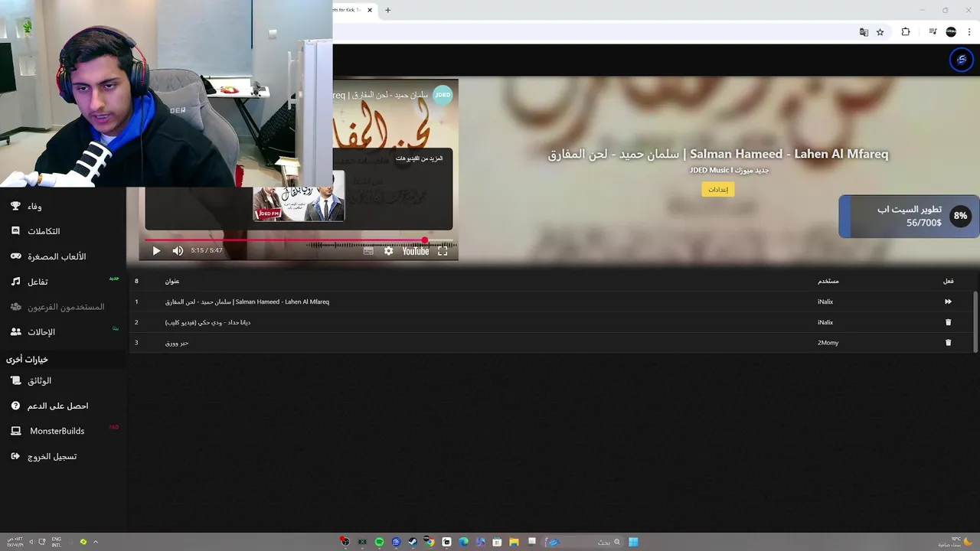Open Spotify from the taskbar
Image resolution: width=980 pixels, height=551 pixels.
pos(379,542)
